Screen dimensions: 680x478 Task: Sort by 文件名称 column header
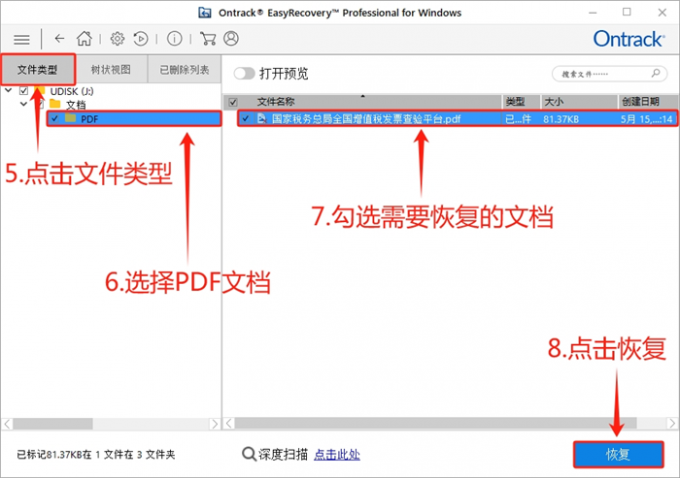pos(276,102)
